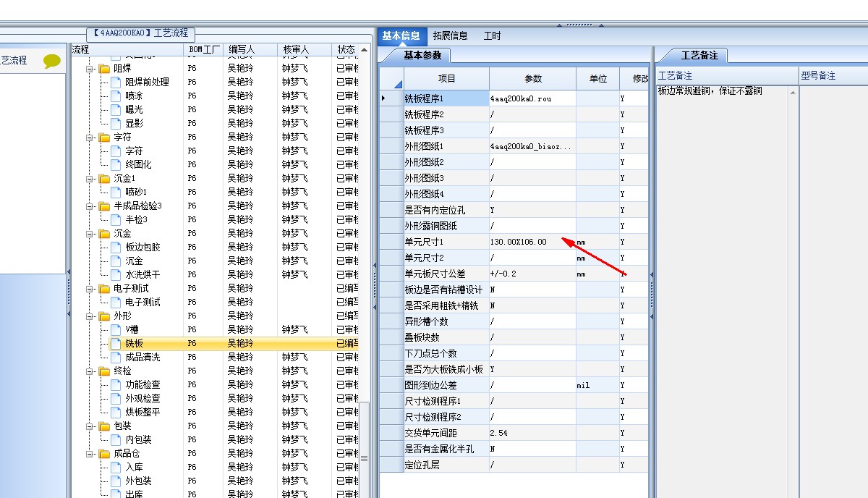The width and height of the screenshot is (868, 498).
Task: Collapse the 阻焊 tree node
Action: pos(90,69)
